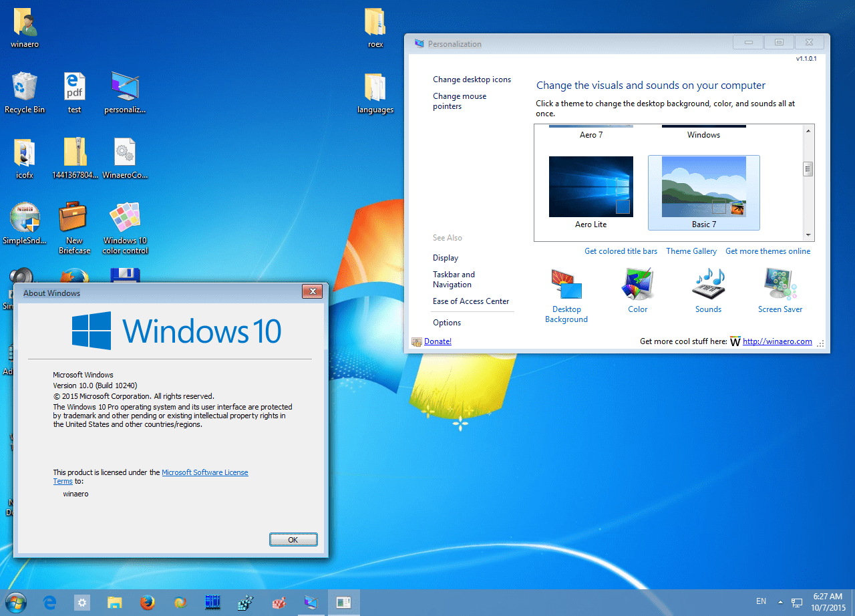
Task: Open the Sounds settings icon
Action: [708, 284]
